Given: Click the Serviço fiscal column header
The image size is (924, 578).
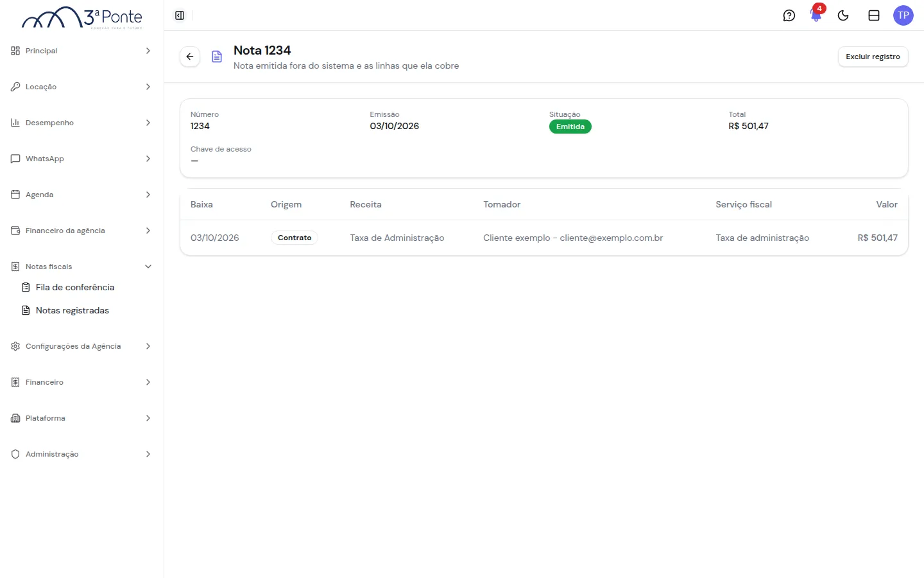Looking at the screenshot, I should (744, 204).
